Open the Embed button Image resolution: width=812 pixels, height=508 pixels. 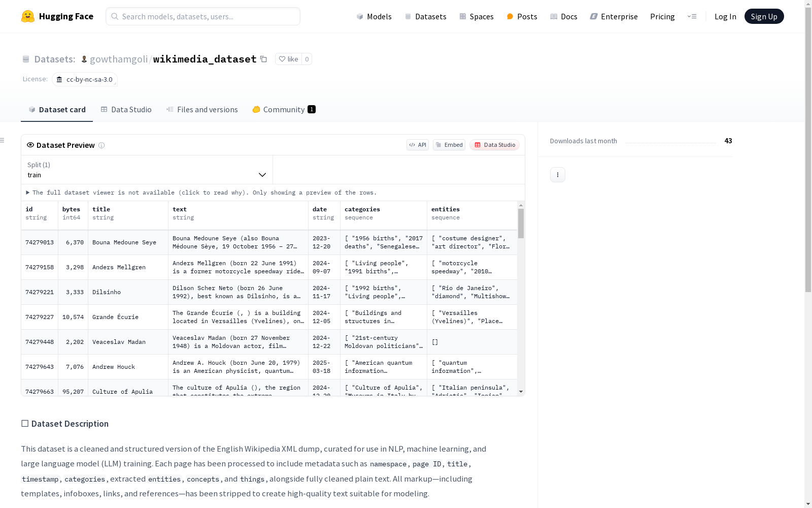coord(449,145)
